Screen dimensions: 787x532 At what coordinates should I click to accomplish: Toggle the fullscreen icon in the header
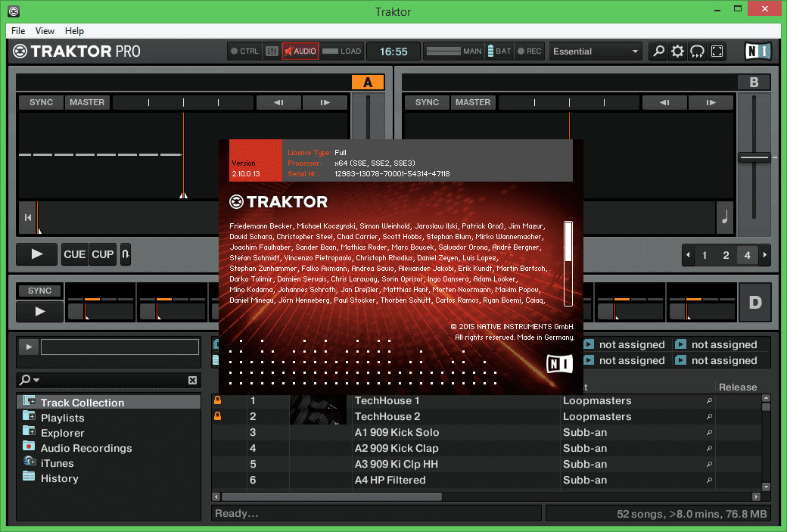tap(717, 51)
